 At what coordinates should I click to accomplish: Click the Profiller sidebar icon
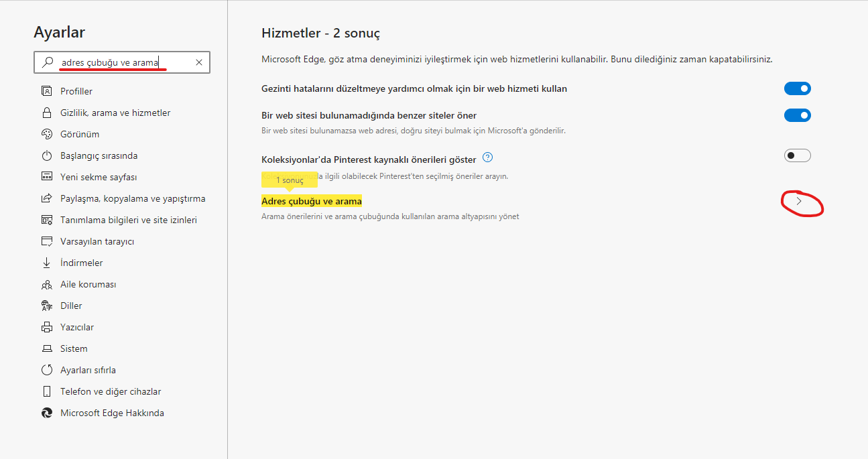pyautogui.click(x=47, y=91)
